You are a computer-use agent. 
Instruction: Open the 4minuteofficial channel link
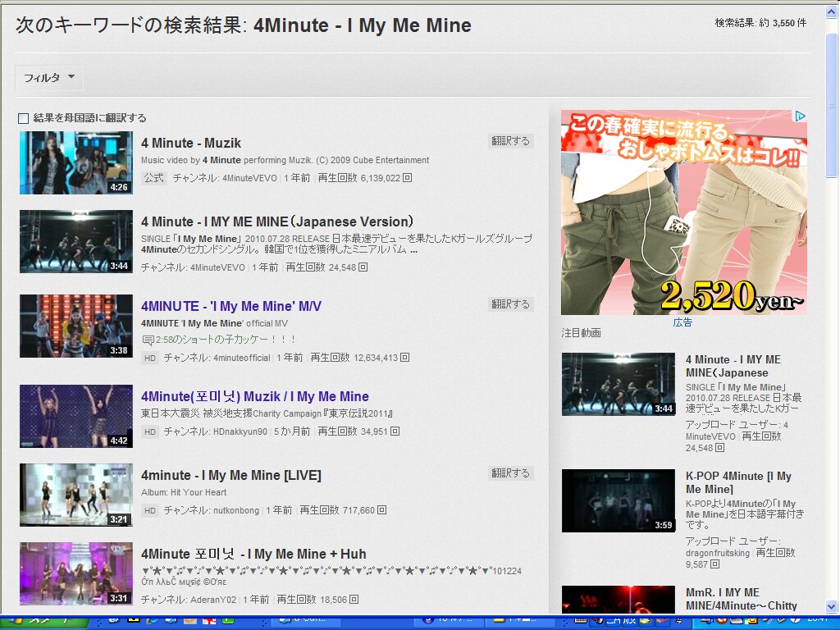pos(242,358)
